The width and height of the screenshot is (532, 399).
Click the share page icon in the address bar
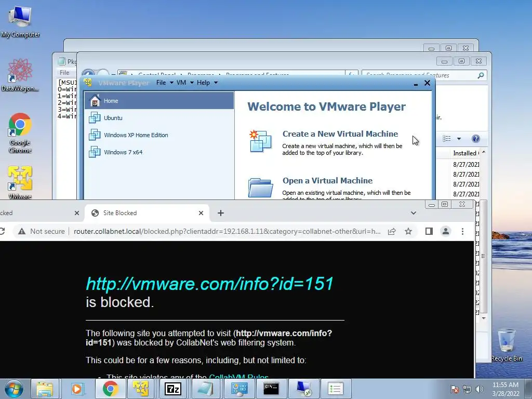(x=392, y=231)
